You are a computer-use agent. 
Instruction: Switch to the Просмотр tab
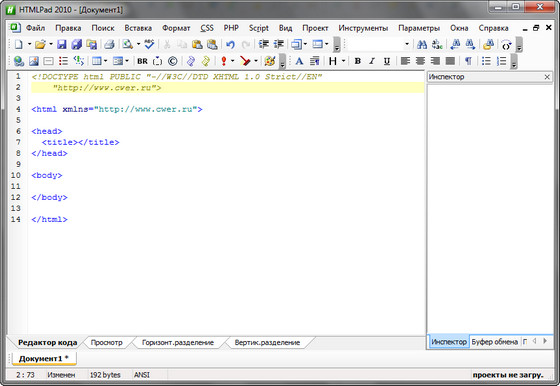coord(106,342)
